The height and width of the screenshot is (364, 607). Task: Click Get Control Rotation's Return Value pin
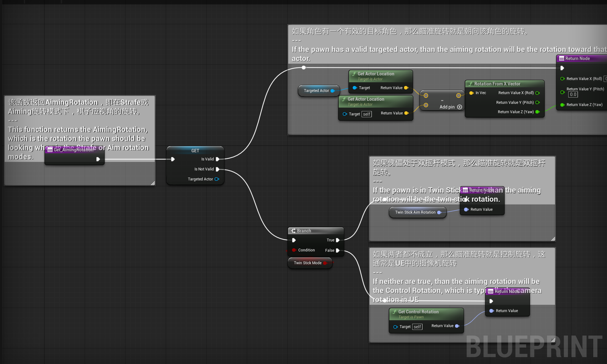[457, 326]
